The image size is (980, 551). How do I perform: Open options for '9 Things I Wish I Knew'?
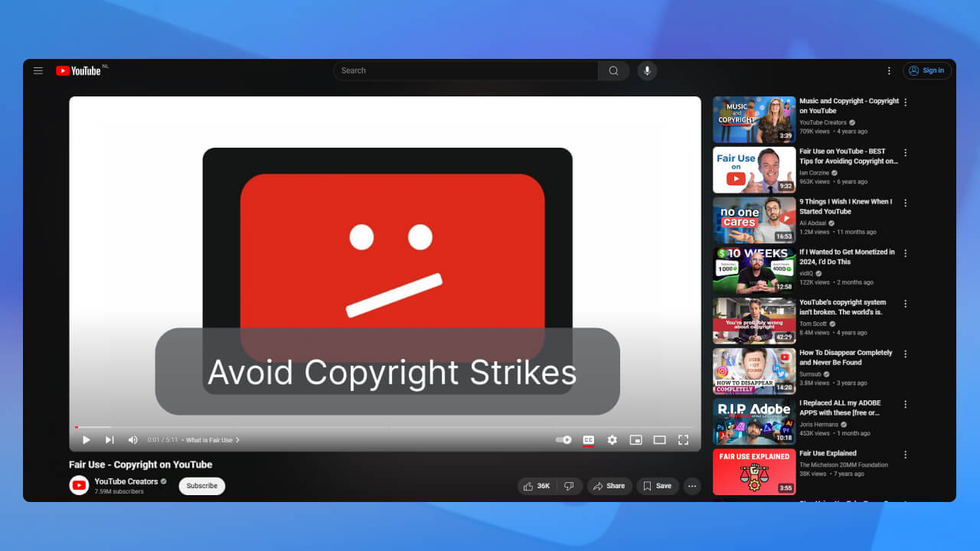tap(906, 203)
